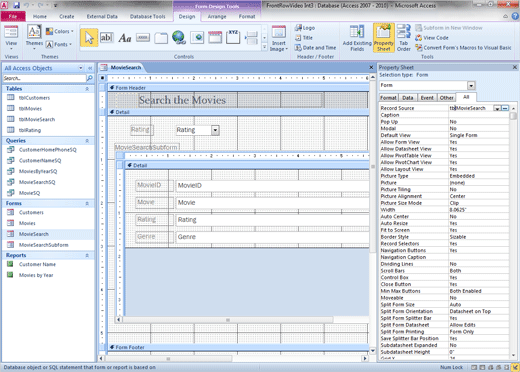Open the Property Sheet selection type dropdown
The image size is (520, 372).
pyautogui.click(x=471, y=86)
